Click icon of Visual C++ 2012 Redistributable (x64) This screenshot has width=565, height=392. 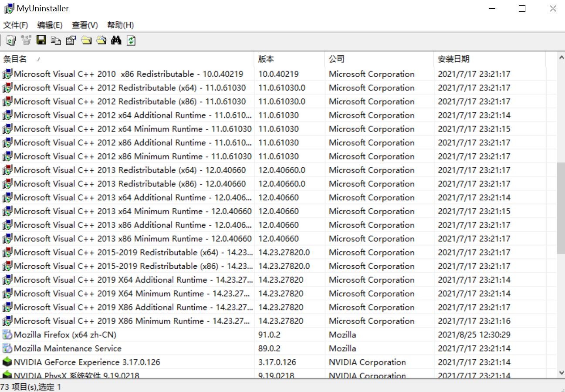click(x=7, y=88)
